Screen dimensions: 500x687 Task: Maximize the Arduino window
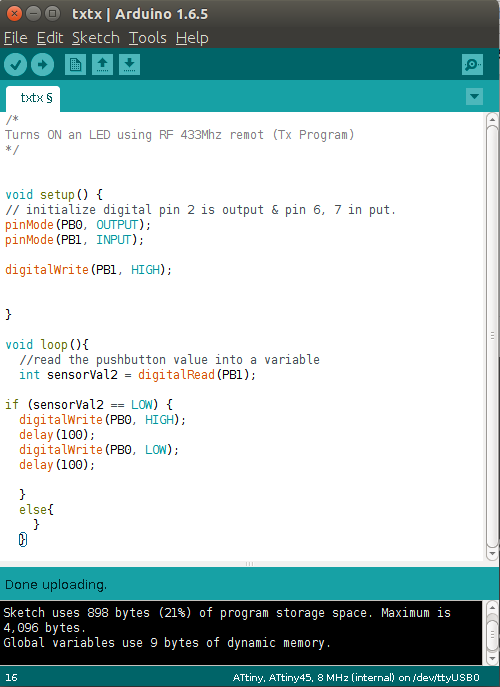click(x=53, y=14)
